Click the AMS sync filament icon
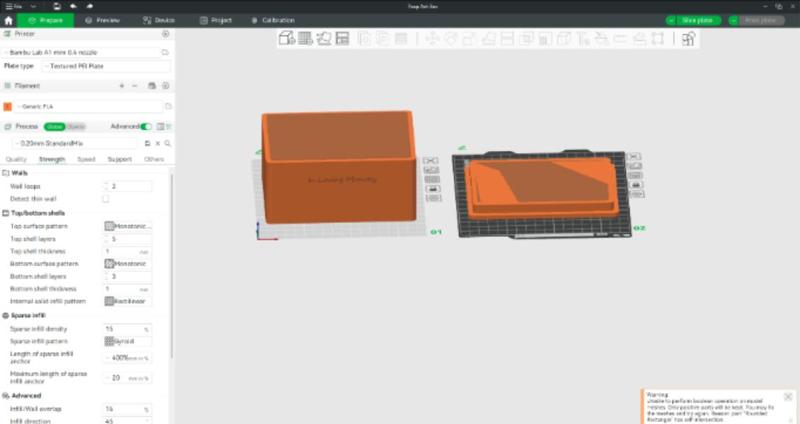 click(152, 86)
